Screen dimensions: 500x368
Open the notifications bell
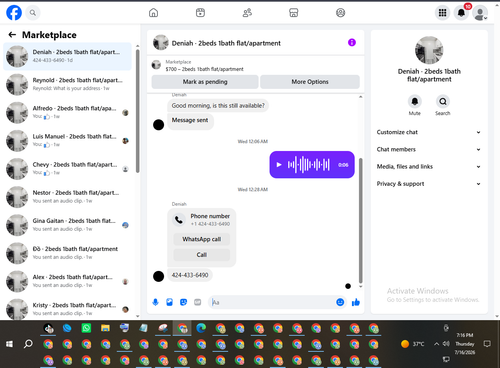[x=461, y=13]
